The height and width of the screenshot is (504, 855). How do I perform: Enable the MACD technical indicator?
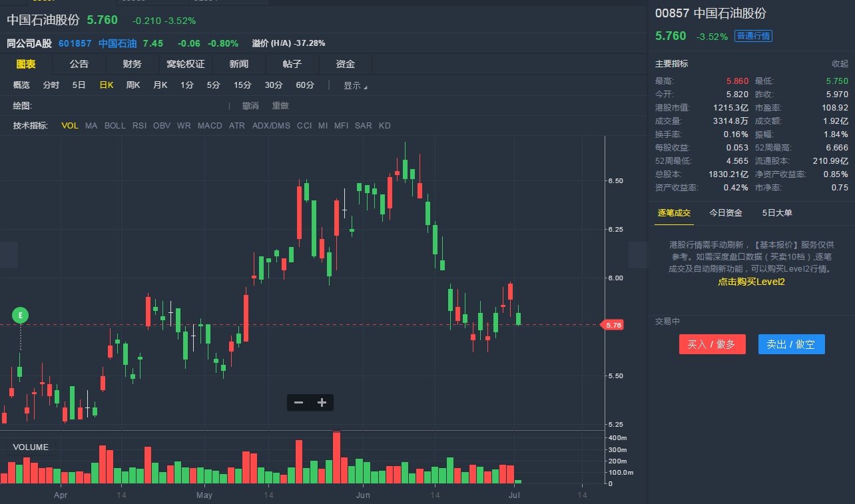pos(210,126)
